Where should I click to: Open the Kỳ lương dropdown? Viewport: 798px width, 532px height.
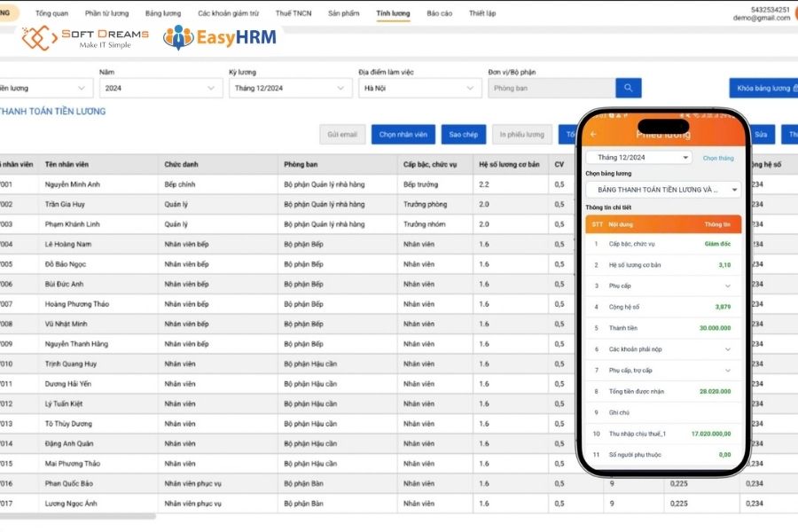tap(290, 88)
